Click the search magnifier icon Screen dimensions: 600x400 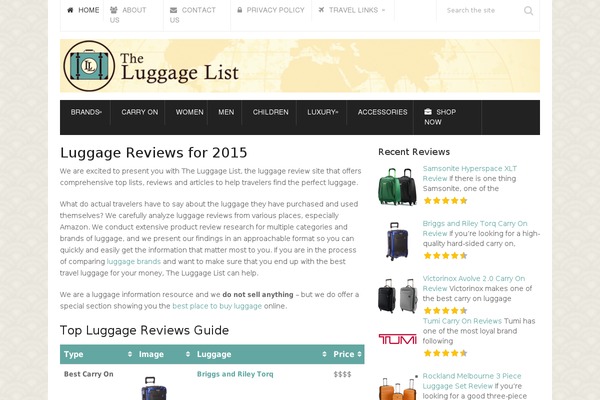[x=528, y=11]
